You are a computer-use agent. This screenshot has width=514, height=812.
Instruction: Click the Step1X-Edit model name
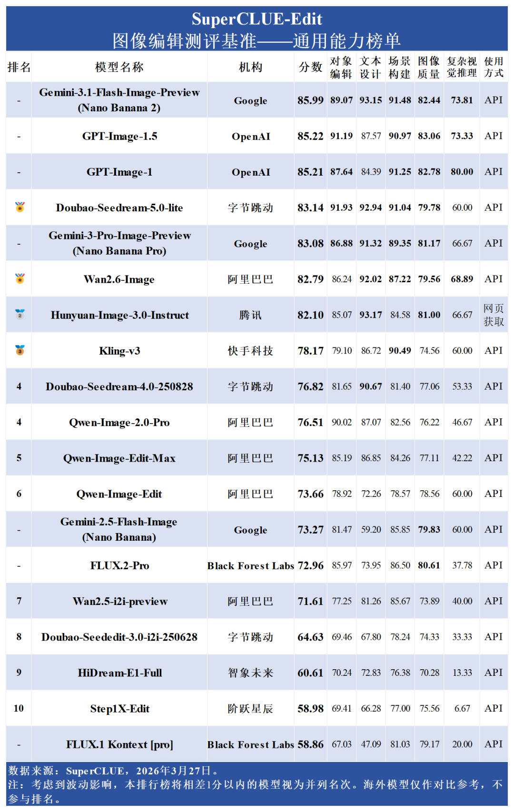tap(119, 709)
